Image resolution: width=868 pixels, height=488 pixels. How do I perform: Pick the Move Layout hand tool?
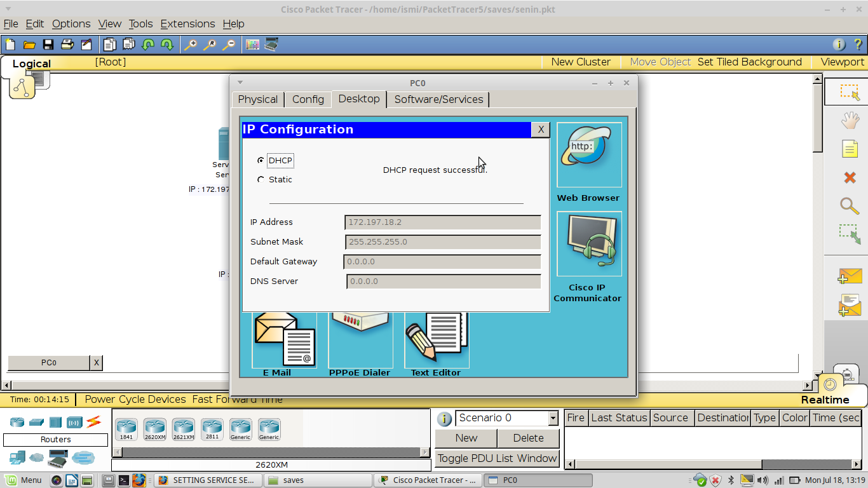point(850,120)
